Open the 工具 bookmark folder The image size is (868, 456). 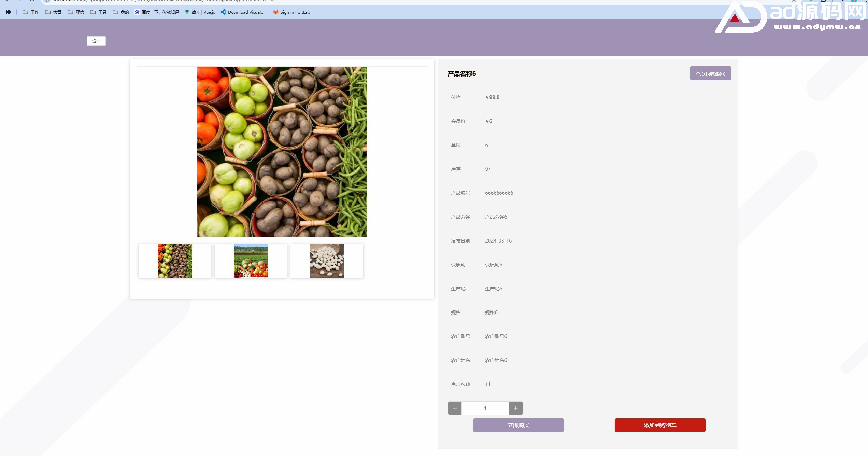98,12
